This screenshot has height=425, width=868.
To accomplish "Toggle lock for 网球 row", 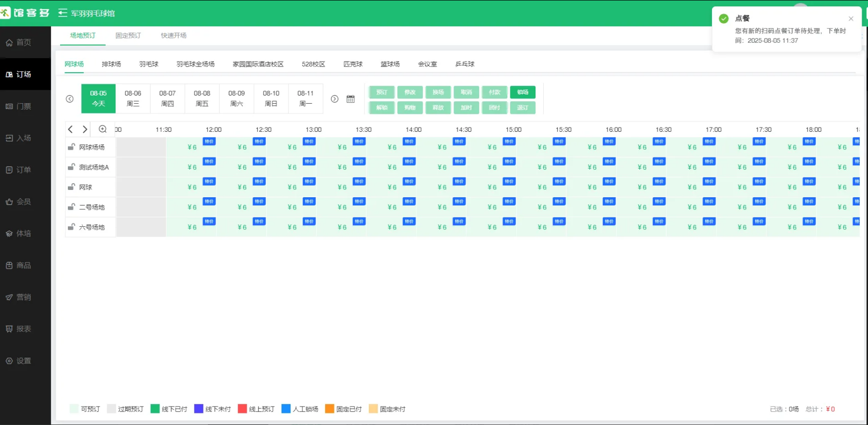I will [x=71, y=187].
